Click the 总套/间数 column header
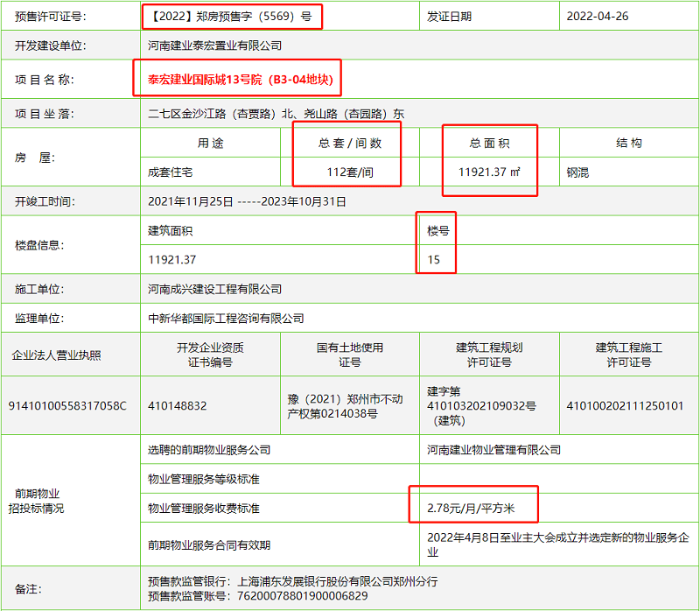The image size is (700, 611). click(x=347, y=142)
